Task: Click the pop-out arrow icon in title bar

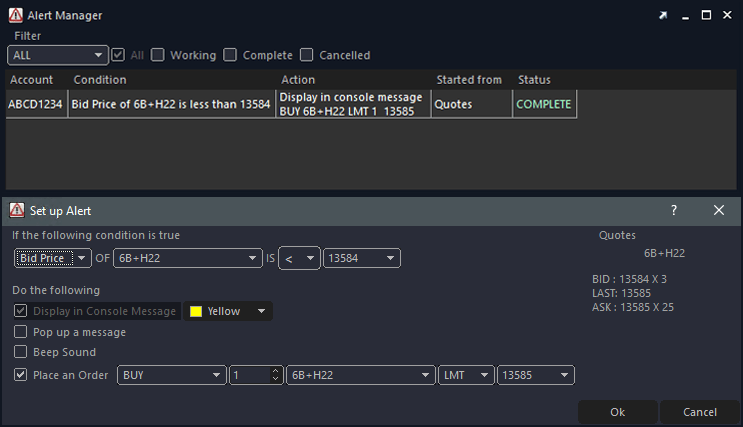Action: [x=663, y=16]
